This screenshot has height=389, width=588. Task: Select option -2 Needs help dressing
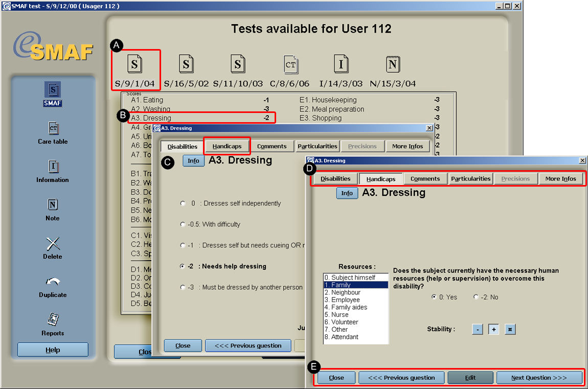(x=183, y=266)
